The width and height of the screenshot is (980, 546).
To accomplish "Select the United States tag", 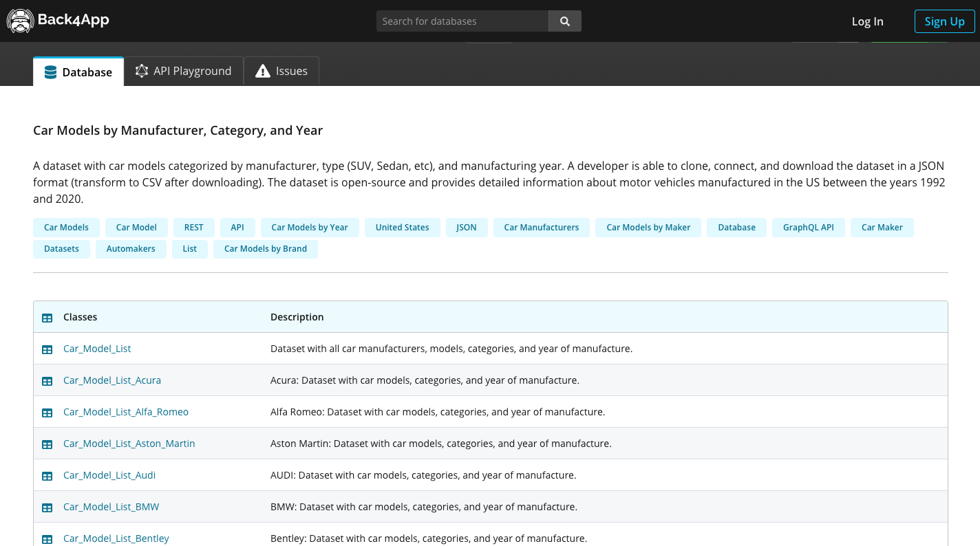I will pyautogui.click(x=403, y=228).
